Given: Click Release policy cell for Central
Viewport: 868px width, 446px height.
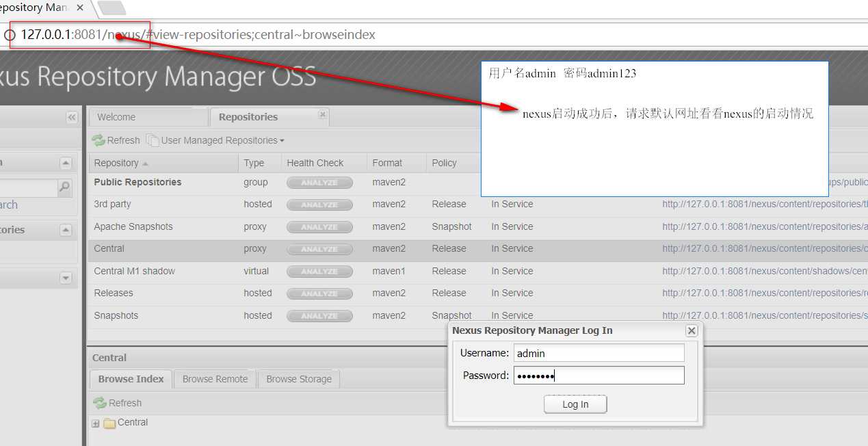Looking at the screenshot, I should (449, 248).
